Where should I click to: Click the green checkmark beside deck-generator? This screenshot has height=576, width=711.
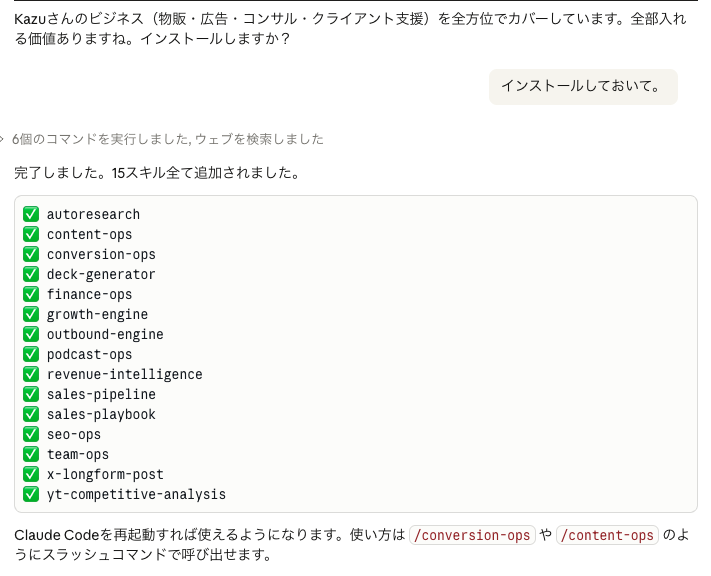click(31, 274)
